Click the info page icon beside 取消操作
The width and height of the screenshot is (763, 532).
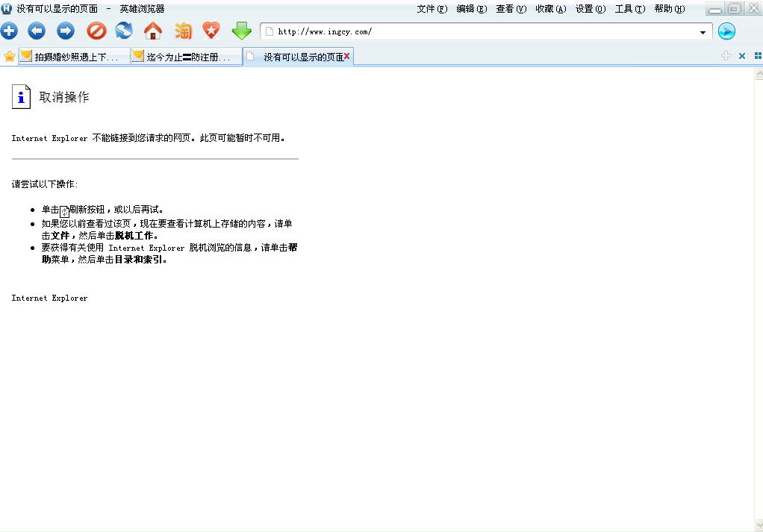pos(21,97)
